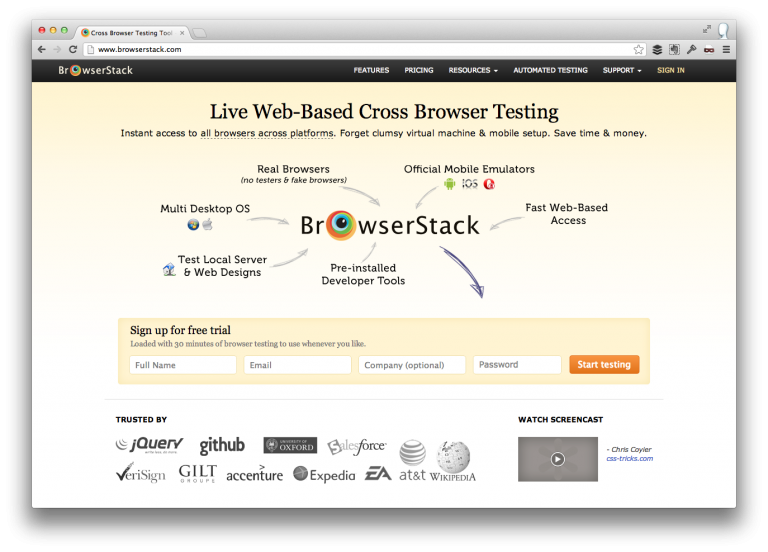Screen dimensions: 768x552
Task: Click the Pre-installed Developer Tools label
Action: [x=363, y=274]
